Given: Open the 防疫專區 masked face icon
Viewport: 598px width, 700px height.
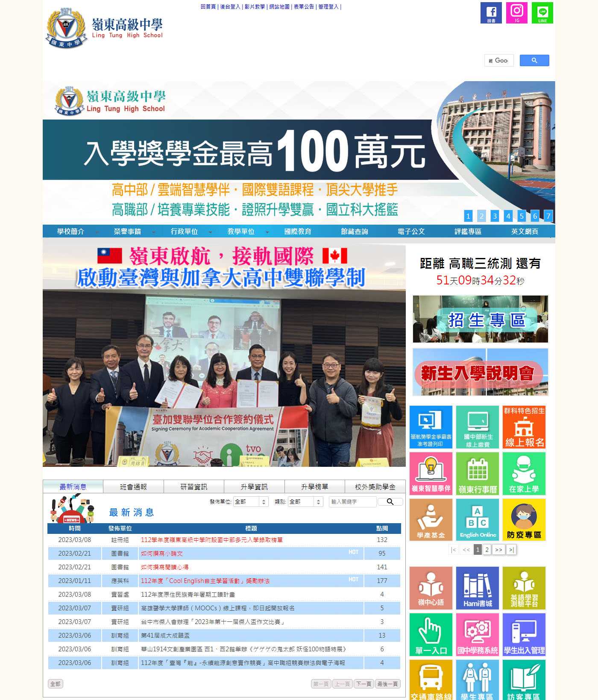Looking at the screenshot, I should pyautogui.click(x=524, y=520).
